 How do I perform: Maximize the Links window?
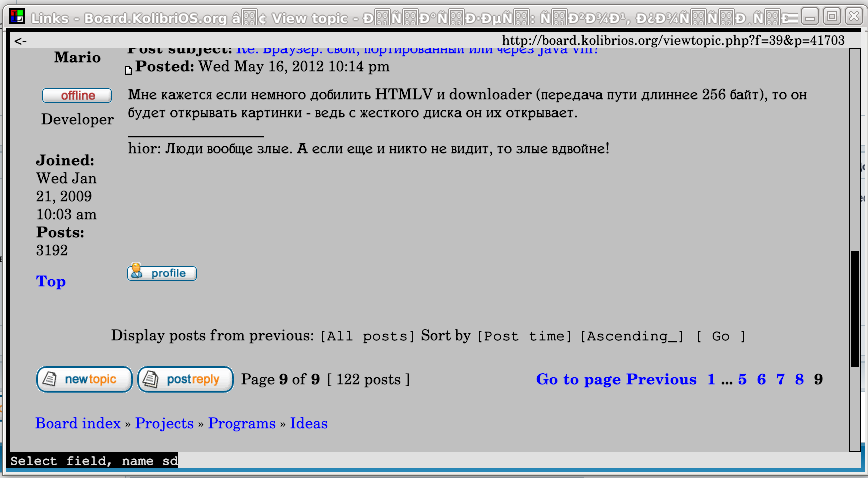tap(831, 17)
